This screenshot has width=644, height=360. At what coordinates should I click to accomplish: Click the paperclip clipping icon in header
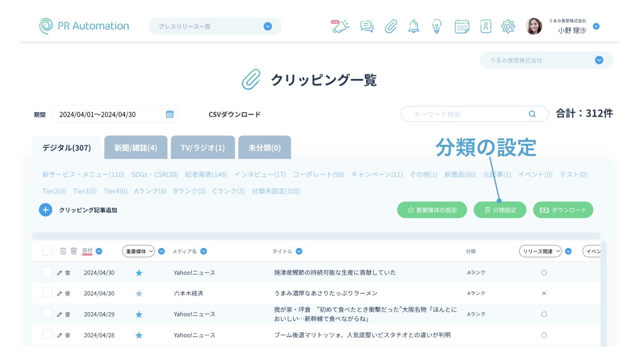390,26
